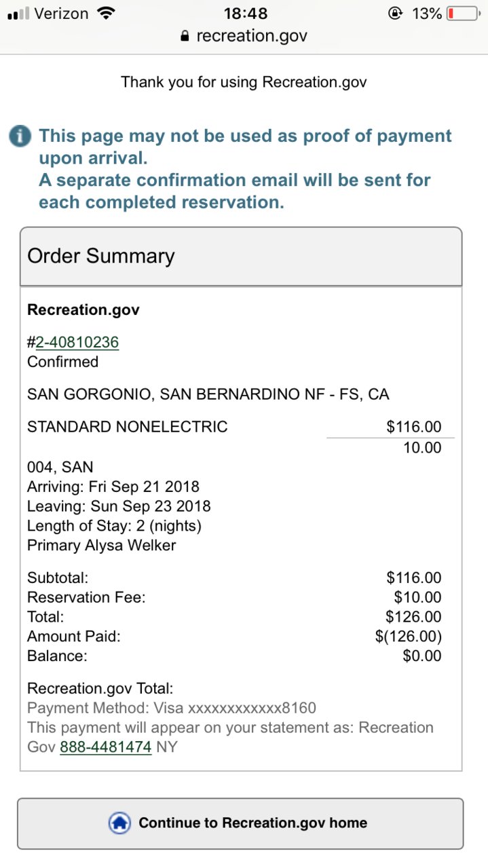The width and height of the screenshot is (488, 868).
Task: Tap the lock icon beside recreation.gov
Action: [x=185, y=37]
